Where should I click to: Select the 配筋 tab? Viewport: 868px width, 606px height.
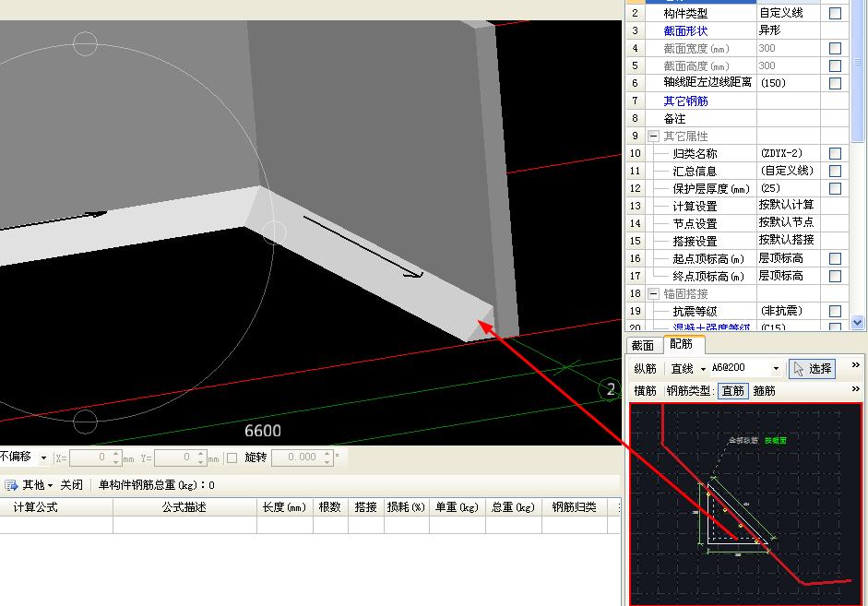pos(683,344)
